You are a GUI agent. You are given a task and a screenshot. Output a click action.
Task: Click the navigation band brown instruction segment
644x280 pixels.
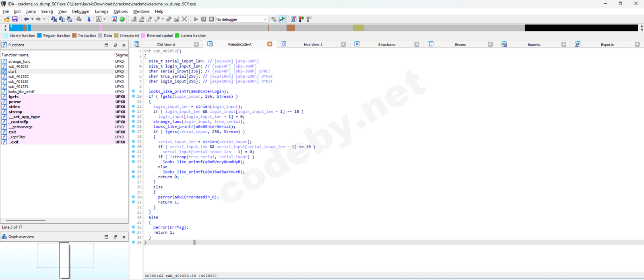[x=291, y=28]
